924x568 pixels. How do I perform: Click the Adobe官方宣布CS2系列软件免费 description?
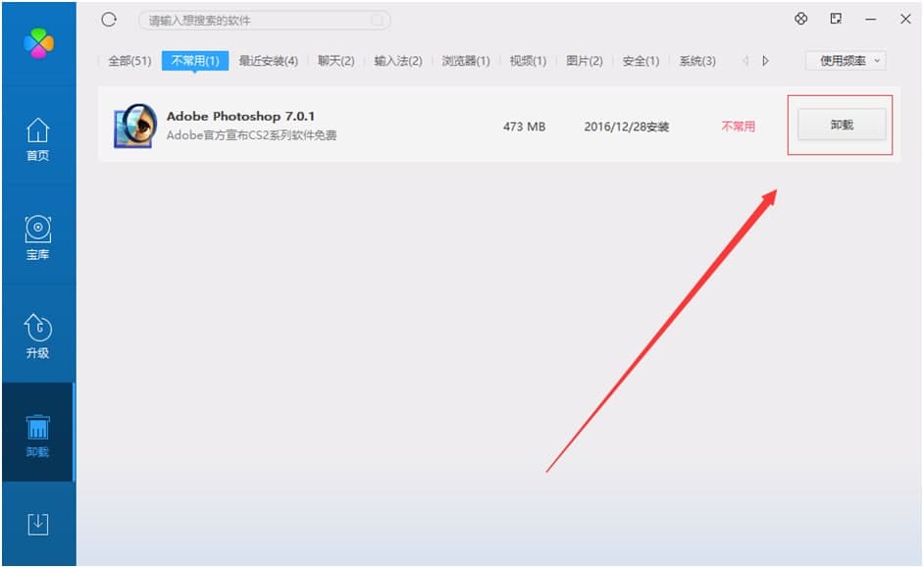click(x=252, y=135)
